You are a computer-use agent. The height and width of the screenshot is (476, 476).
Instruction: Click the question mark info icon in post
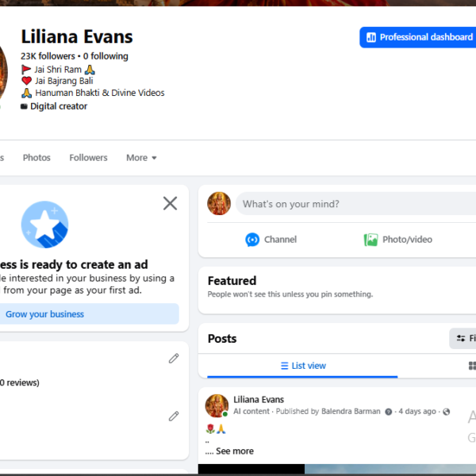(388, 412)
